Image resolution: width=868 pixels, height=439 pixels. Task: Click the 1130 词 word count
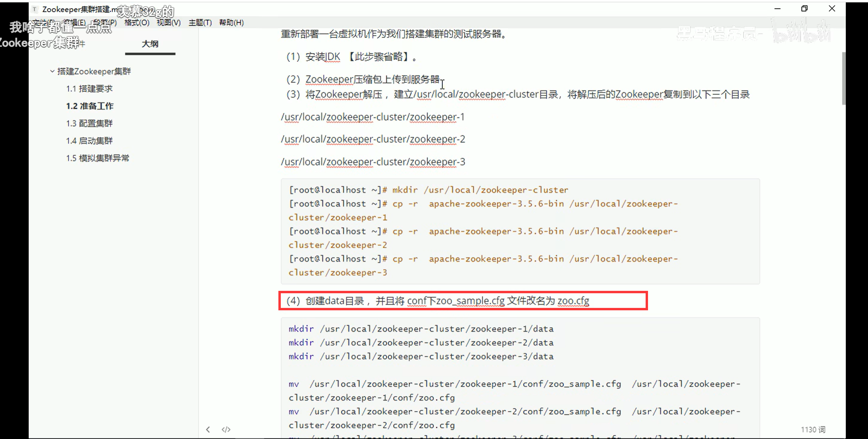pyautogui.click(x=813, y=429)
